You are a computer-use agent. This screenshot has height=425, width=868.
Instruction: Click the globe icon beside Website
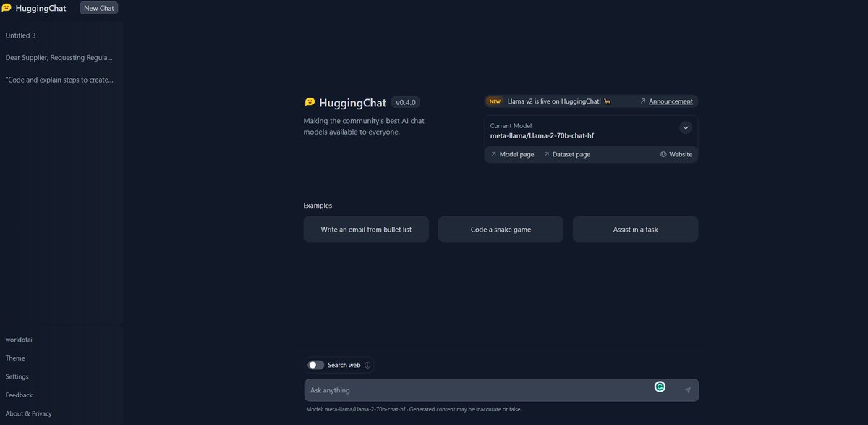[663, 154]
